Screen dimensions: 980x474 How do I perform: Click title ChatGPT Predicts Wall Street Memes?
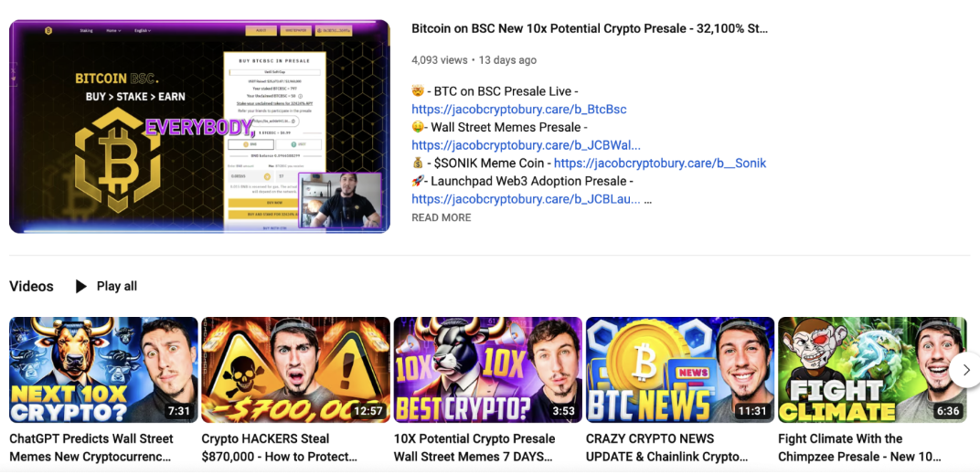point(91,448)
